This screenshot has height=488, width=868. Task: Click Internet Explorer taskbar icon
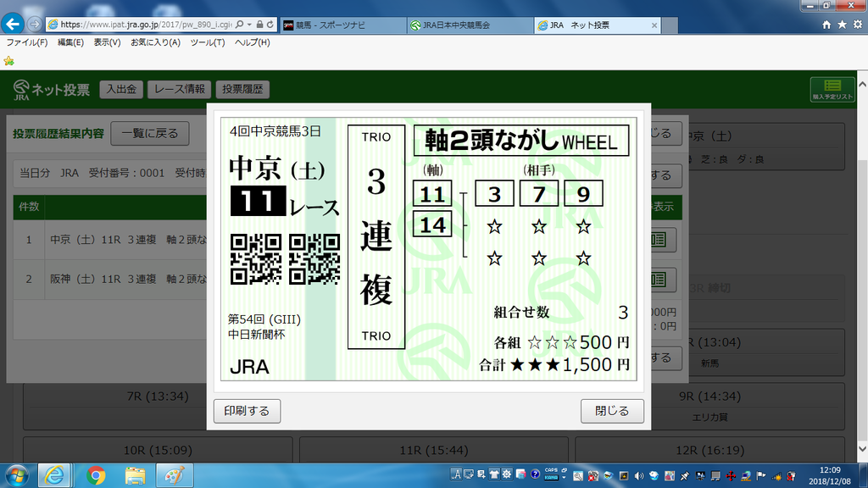tap(53, 476)
